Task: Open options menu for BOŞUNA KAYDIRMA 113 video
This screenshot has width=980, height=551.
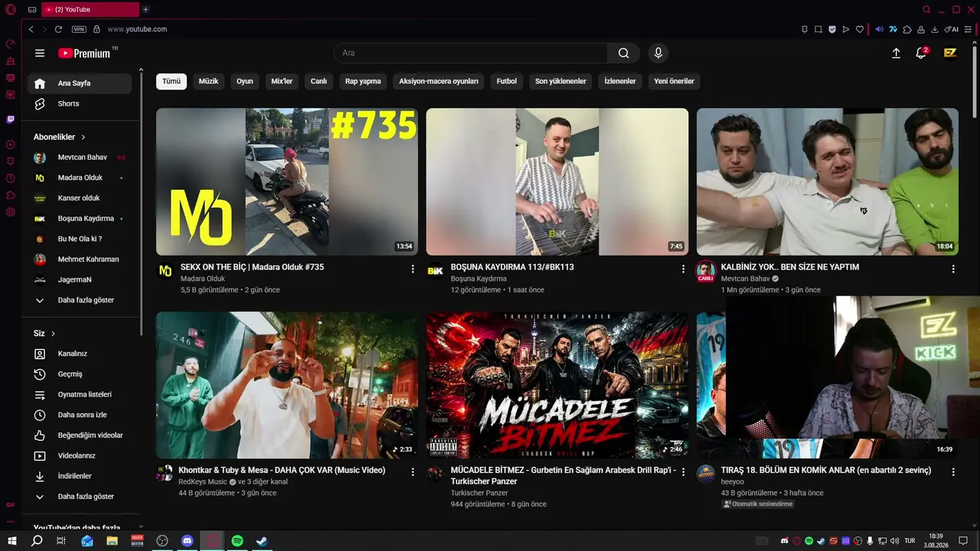Action: pos(683,269)
